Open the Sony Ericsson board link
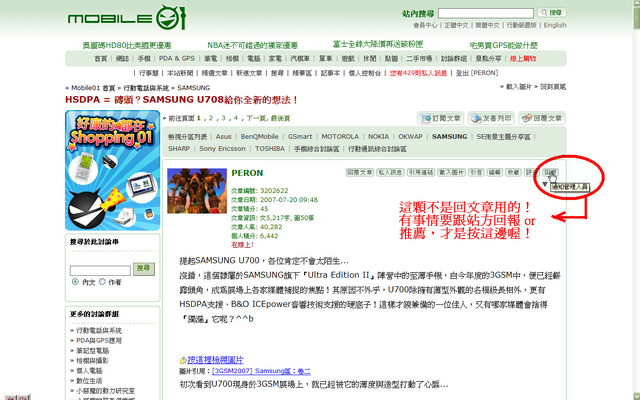Viewport: 640px width, 400px height. click(x=222, y=149)
